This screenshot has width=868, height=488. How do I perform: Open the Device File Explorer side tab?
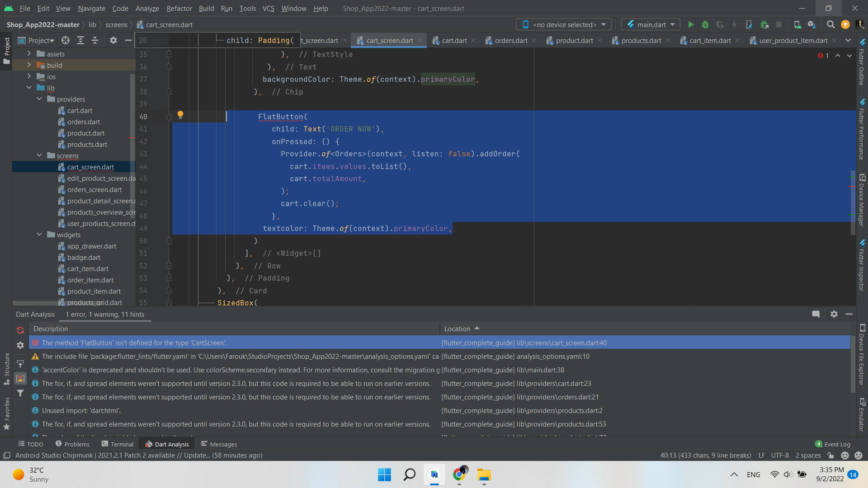tap(862, 355)
